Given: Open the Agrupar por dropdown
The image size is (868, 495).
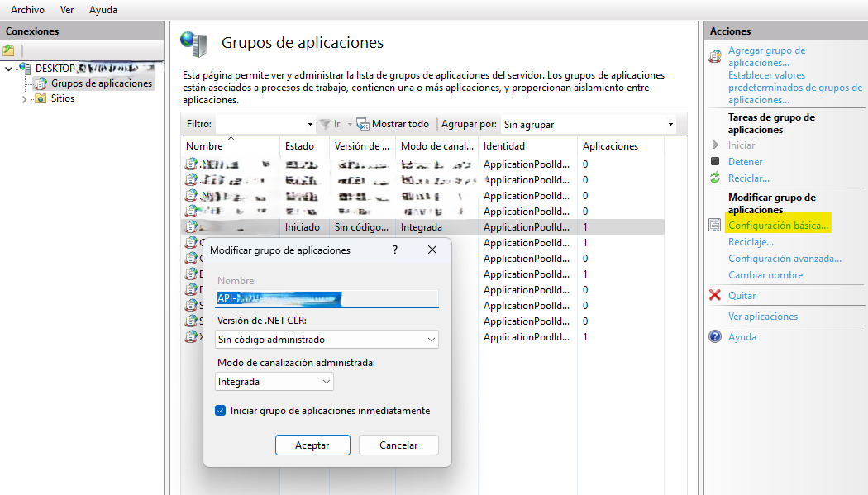Looking at the screenshot, I should tap(589, 125).
